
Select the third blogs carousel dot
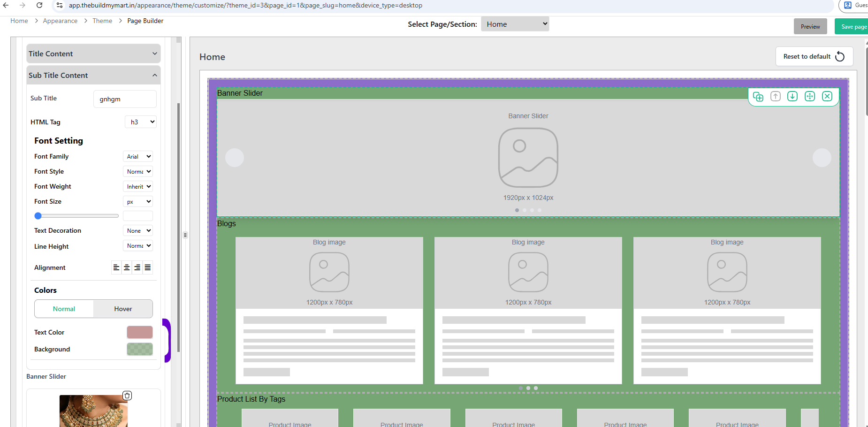536,388
